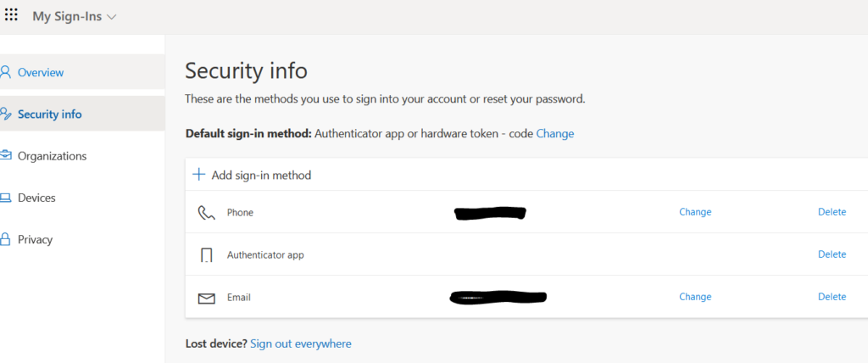This screenshot has width=868, height=363.
Task: Delete the Email sign-in method
Action: pos(832,297)
